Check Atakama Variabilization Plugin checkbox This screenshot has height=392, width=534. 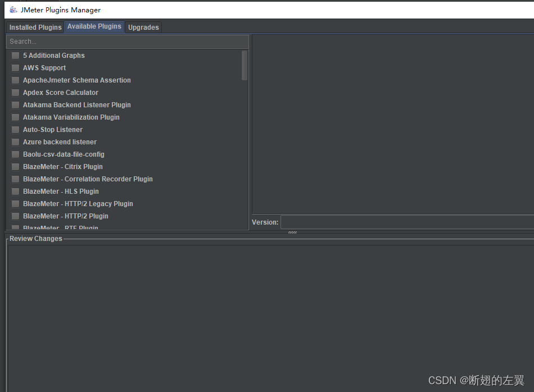tap(15, 117)
